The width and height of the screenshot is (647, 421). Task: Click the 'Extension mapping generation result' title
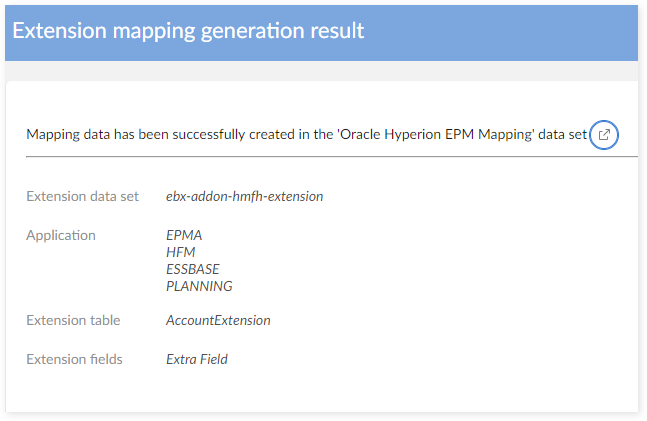(188, 30)
